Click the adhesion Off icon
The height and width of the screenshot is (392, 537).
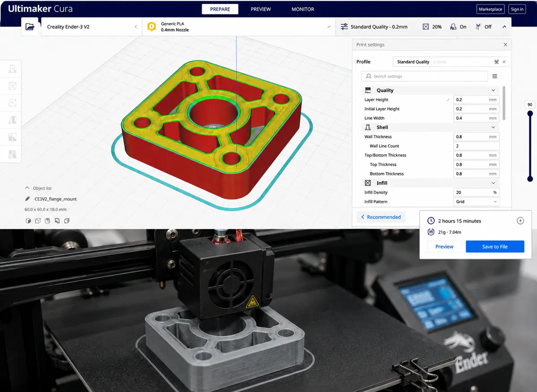[x=478, y=27]
